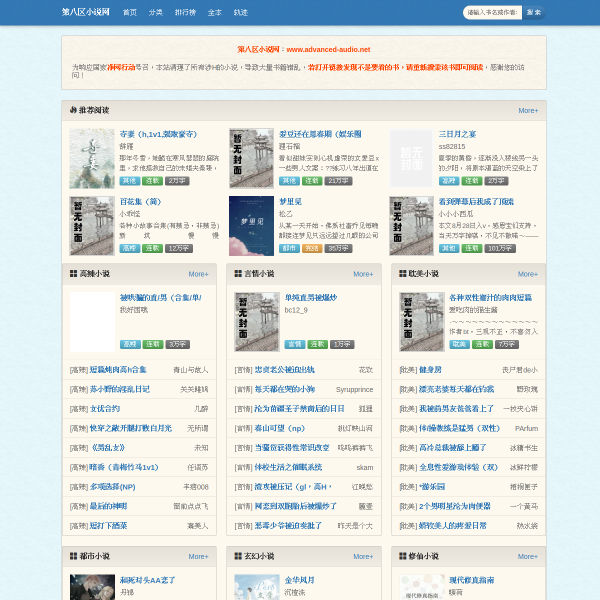Open 女优合约 in 高辣 list
600x600 pixels.
[104, 409]
